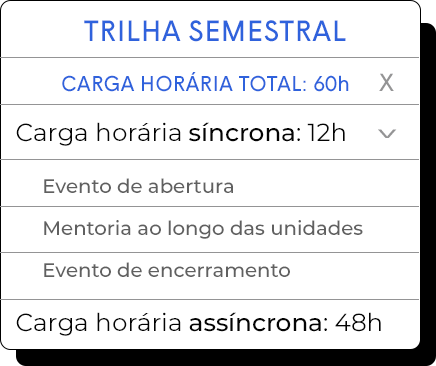436x366 pixels.
Task: Click the 12h synchronous hours value
Action: point(327,133)
